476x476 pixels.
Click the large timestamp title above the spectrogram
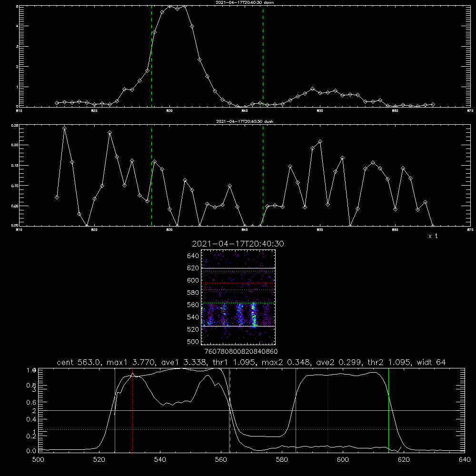tap(238, 244)
